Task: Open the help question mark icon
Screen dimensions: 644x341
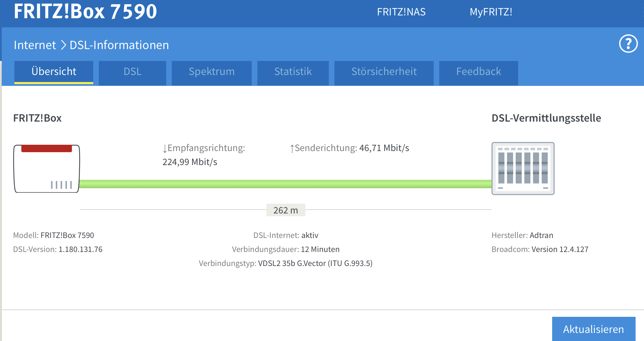Action: tap(628, 44)
